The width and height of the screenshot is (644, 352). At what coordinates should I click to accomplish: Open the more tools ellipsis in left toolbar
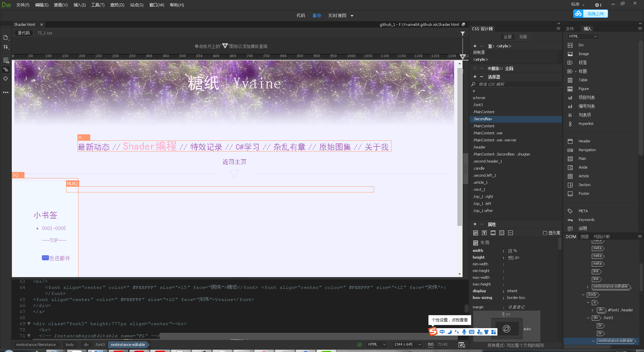click(x=6, y=92)
